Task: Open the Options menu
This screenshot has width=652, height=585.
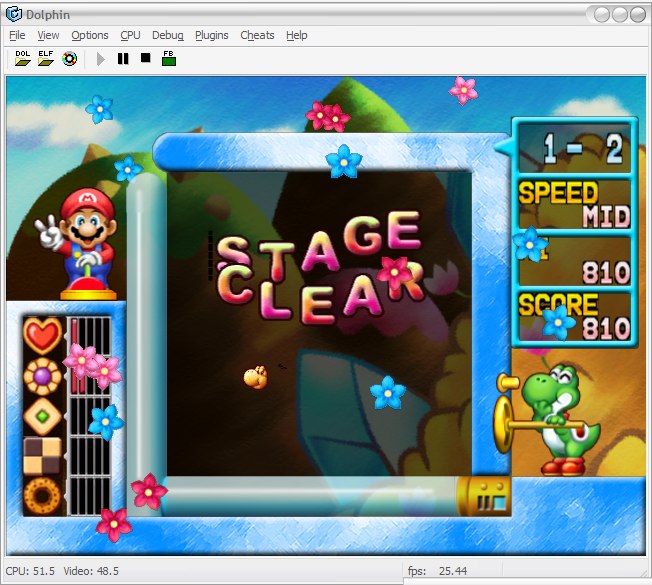Action: pos(90,35)
